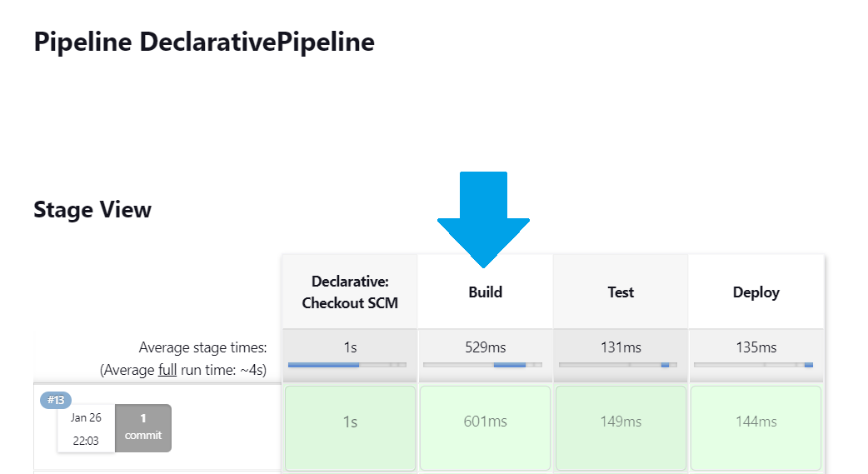Click the Stage View heading
The width and height of the screenshot is (868, 474).
(92, 210)
